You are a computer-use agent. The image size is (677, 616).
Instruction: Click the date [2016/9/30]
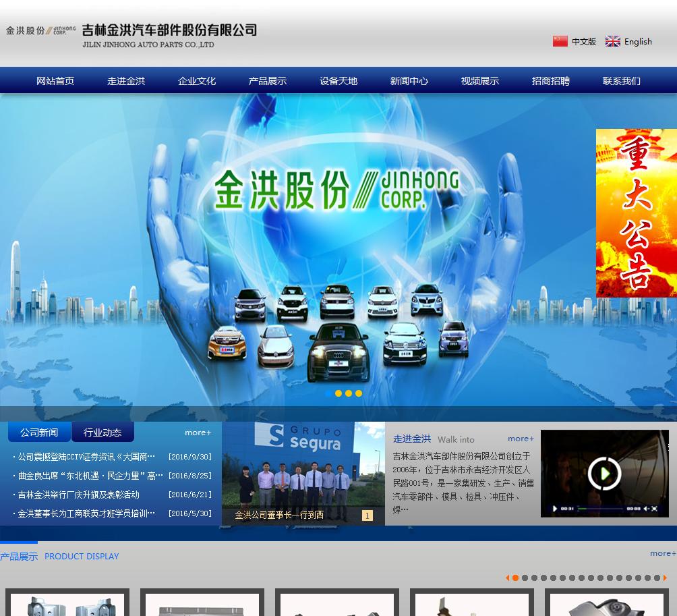[190, 457]
